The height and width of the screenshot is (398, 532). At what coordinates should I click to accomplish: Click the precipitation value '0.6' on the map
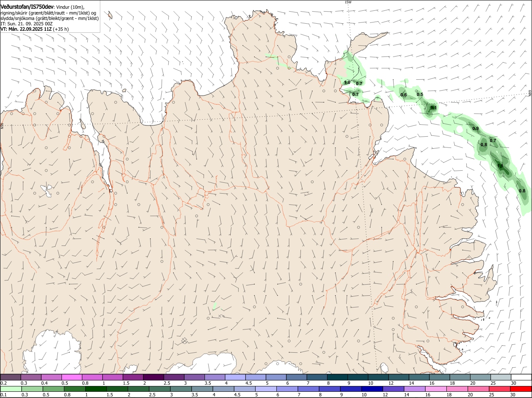[404, 95]
